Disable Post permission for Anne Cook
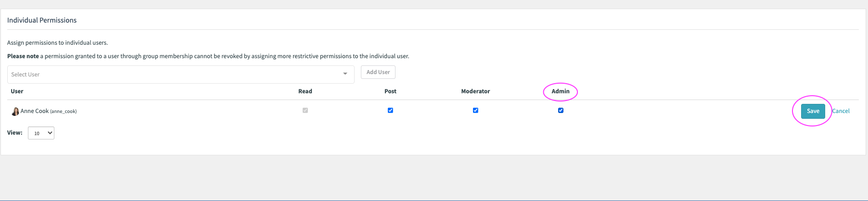868x201 pixels. coord(390,111)
